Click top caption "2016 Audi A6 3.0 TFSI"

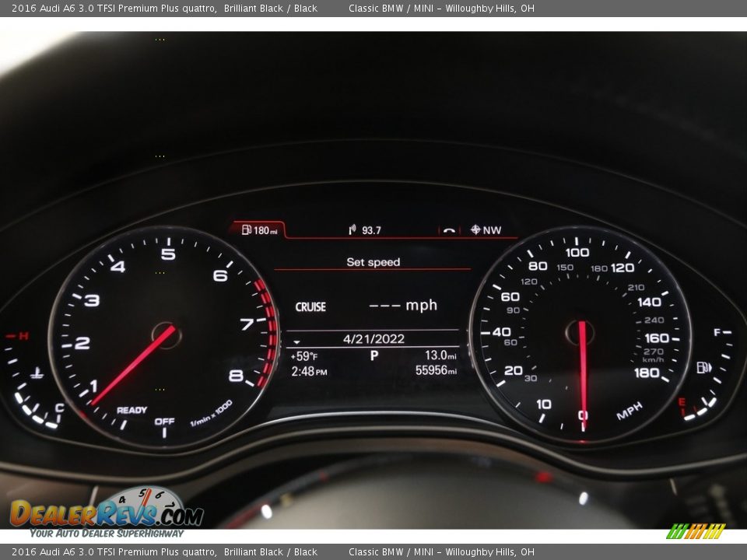(x=64, y=8)
